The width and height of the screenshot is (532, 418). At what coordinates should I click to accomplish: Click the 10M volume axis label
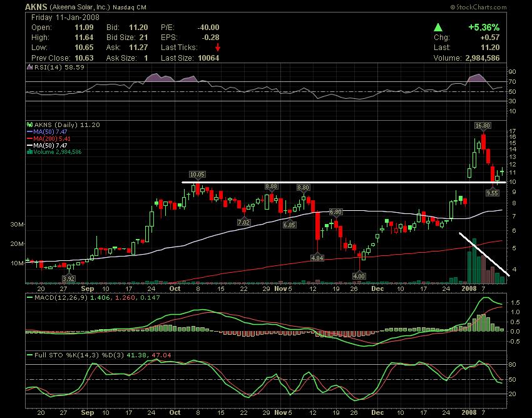(18, 263)
